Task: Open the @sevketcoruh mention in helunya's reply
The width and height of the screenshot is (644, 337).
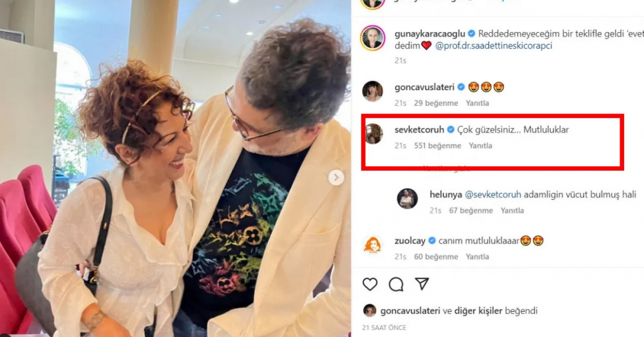Action: [493, 195]
